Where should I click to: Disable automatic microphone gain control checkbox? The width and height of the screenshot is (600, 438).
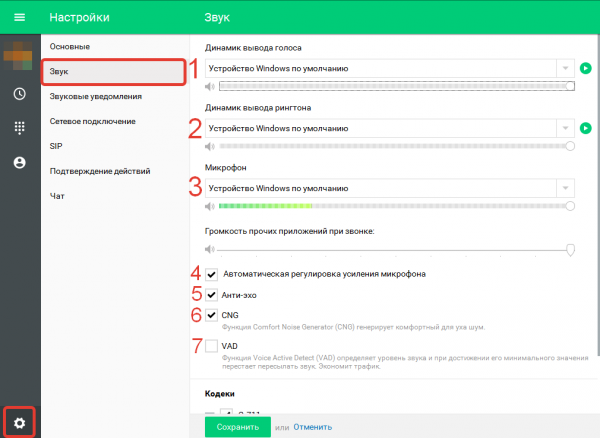pyautogui.click(x=211, y=274)
